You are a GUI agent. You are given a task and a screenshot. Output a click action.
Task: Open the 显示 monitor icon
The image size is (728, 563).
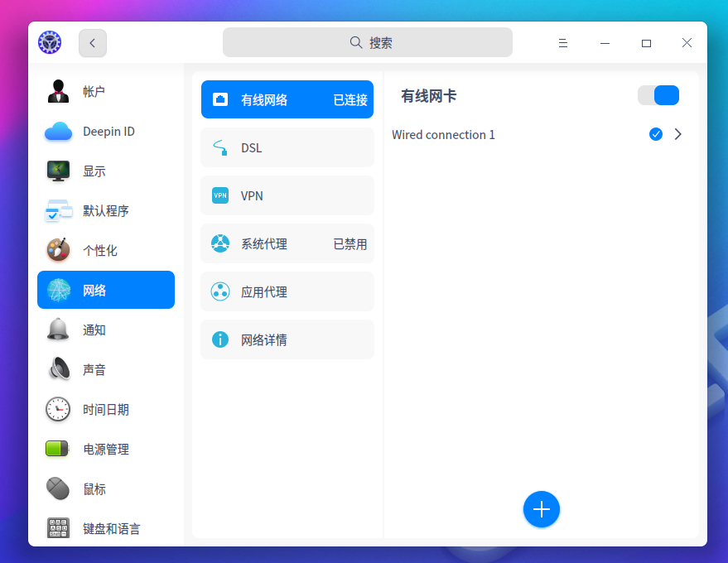click(58, 171)
